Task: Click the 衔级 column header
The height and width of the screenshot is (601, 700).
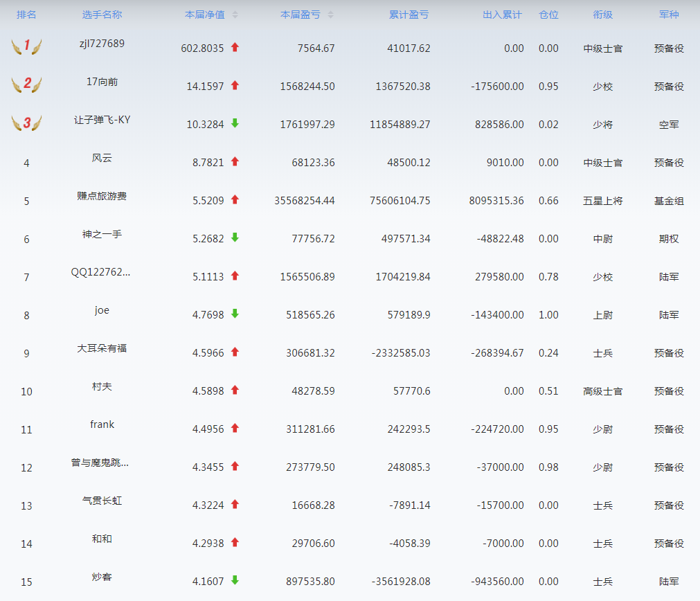Action: (602, 15)
